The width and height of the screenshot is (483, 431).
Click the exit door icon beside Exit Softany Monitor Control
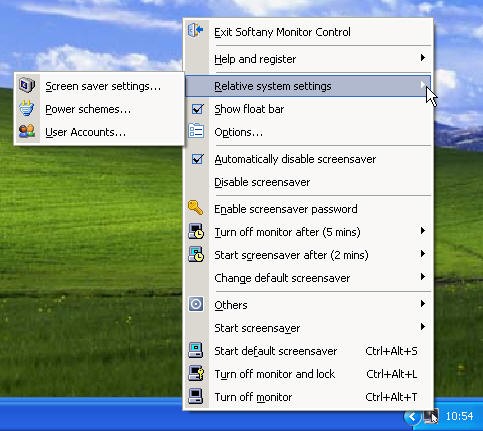(x=196, y=31)
